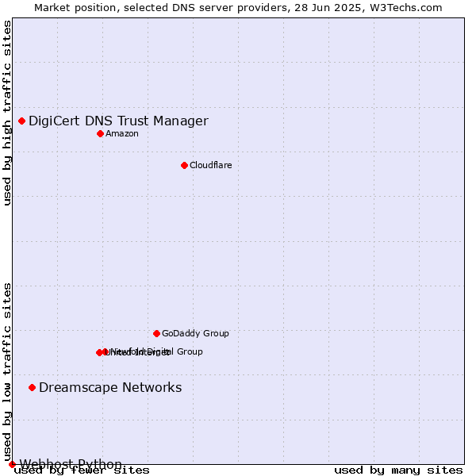Select the 'Webhost Python' label text
476x476 pixels.
(x=71, y=464)
